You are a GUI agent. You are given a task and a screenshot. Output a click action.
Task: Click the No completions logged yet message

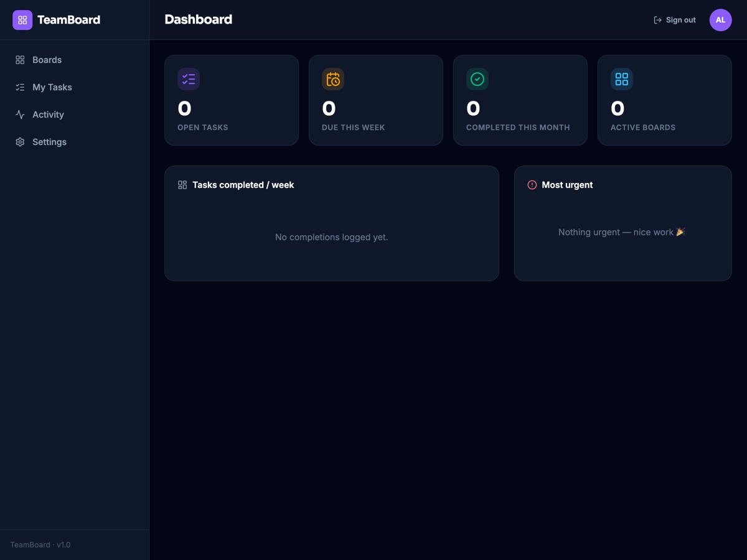[x=332, y=237]
